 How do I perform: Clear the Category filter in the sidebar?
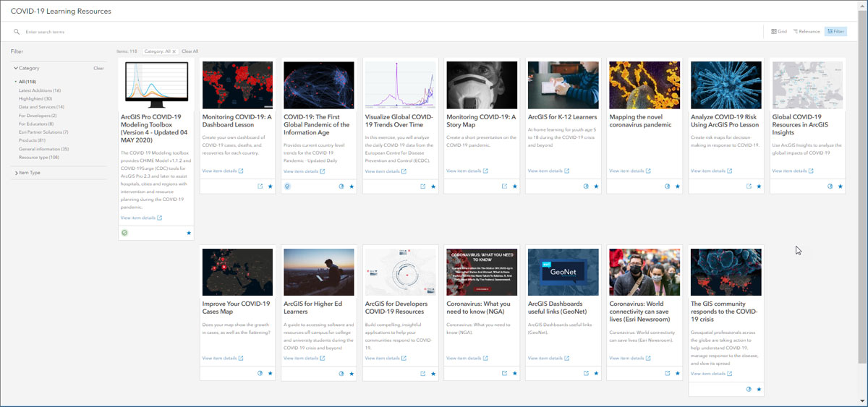(99, 68)
